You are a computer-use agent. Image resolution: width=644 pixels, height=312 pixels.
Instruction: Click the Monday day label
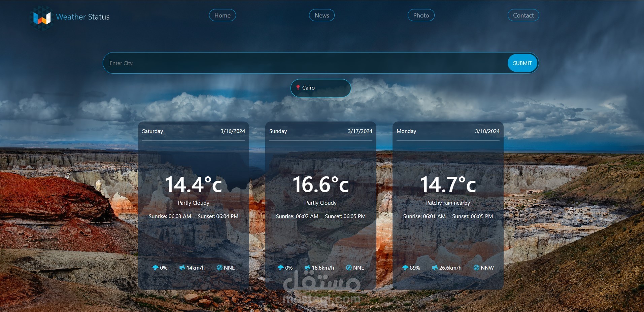click(406, 131)
